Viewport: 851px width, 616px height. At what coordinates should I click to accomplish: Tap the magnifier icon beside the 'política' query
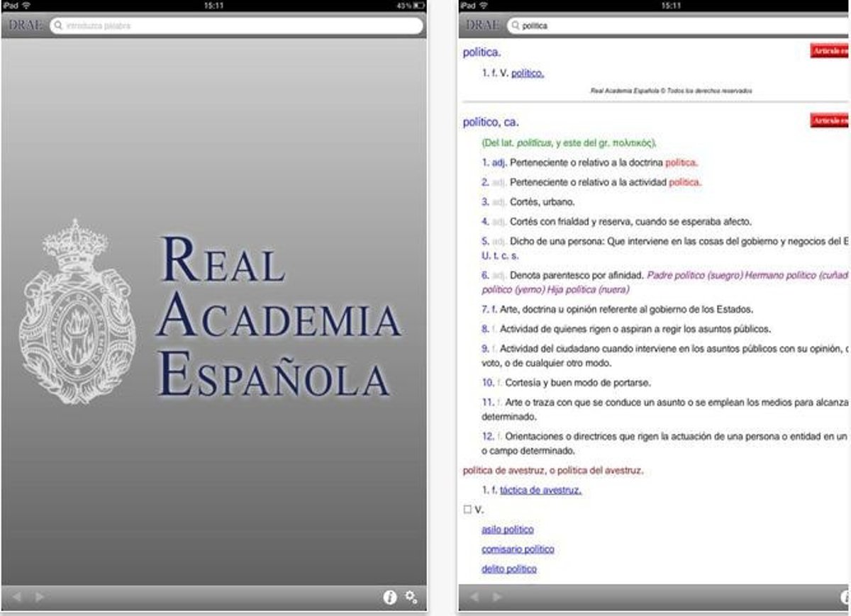(x=515, y=26)
